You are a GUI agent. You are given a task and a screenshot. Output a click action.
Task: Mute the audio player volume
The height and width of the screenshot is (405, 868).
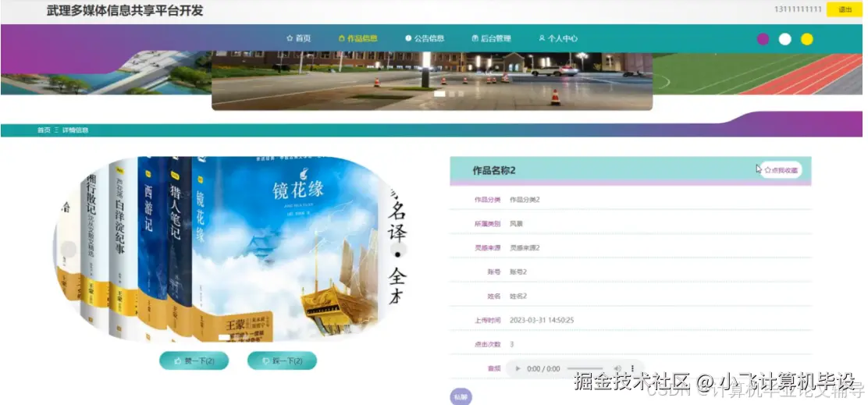617,368
